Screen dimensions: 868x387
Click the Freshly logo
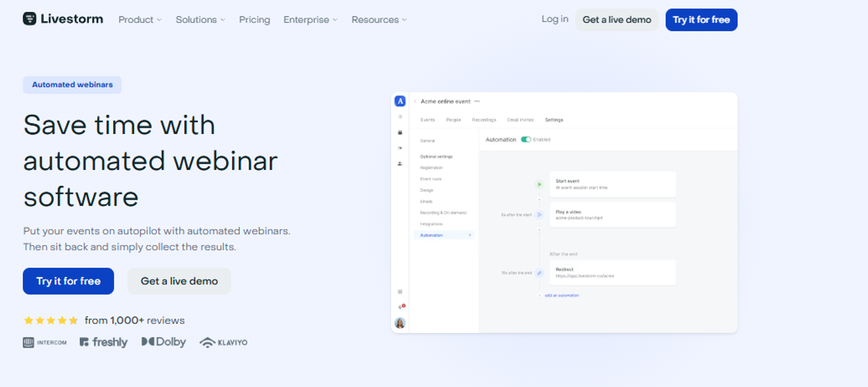pyautogui.click(x=104, y=342)
